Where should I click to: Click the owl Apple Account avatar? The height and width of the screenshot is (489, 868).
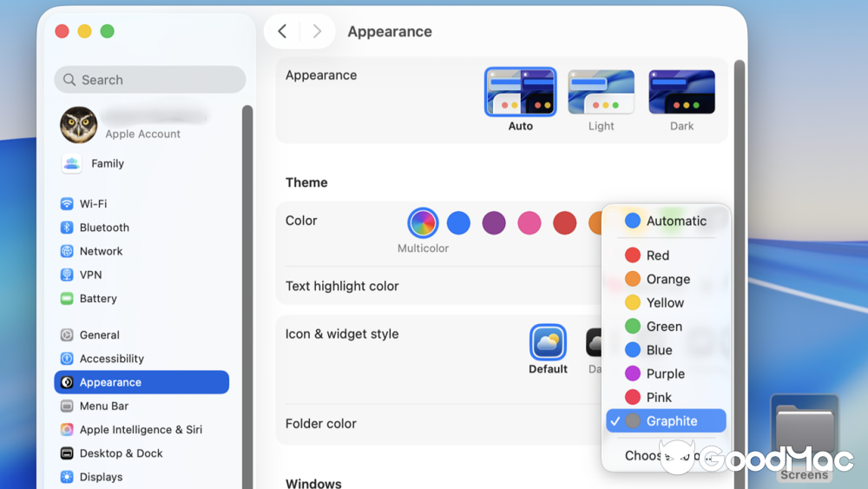79,124
